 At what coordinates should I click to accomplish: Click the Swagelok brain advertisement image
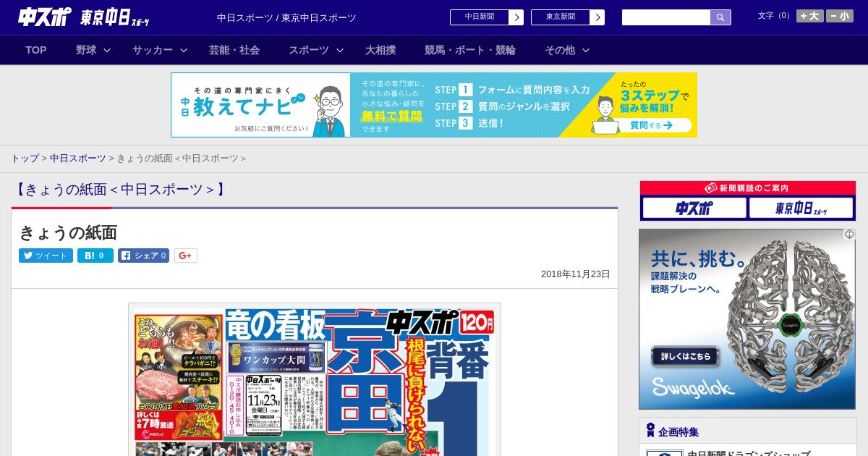pyautogui.click(x=747, y=319)
